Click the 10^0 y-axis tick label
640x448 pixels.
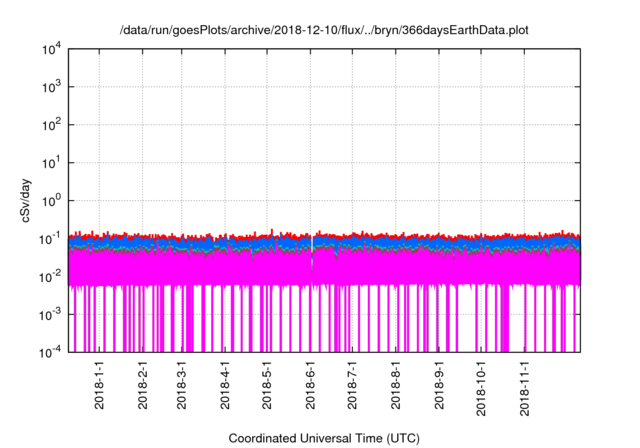51,201
